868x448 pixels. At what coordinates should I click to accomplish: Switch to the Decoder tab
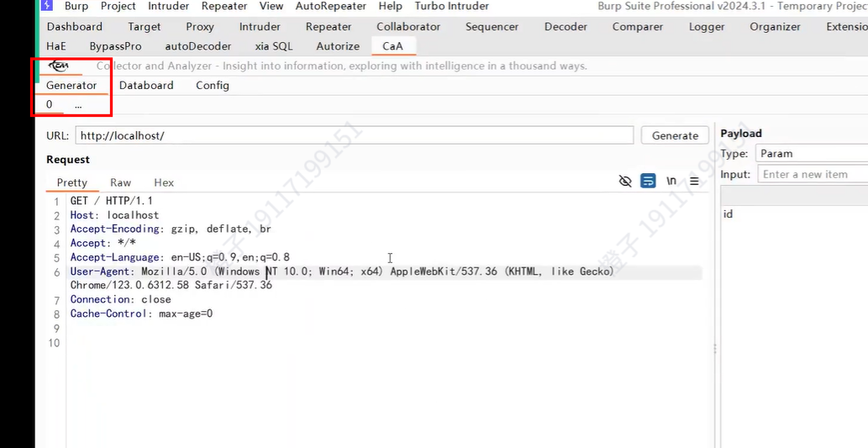coord(566,27)
